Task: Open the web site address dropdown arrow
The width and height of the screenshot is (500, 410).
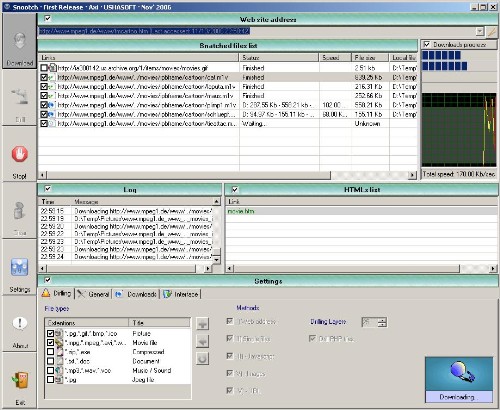Action: pos(480,31)
